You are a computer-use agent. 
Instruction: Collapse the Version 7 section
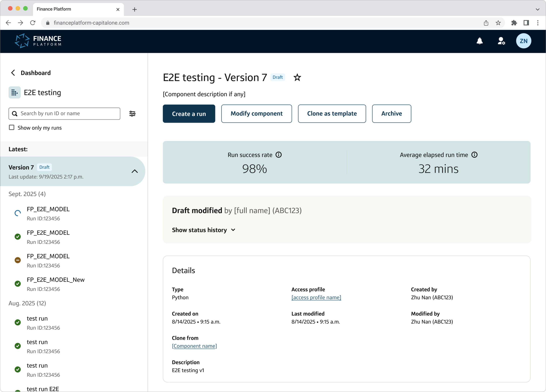tap(135, 171)
